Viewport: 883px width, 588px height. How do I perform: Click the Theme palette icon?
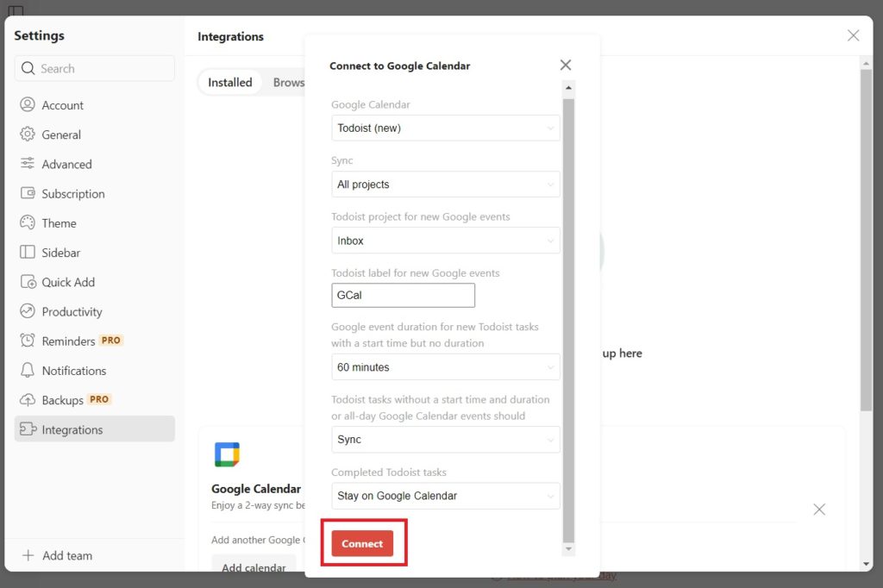click(x=27, y=222)
